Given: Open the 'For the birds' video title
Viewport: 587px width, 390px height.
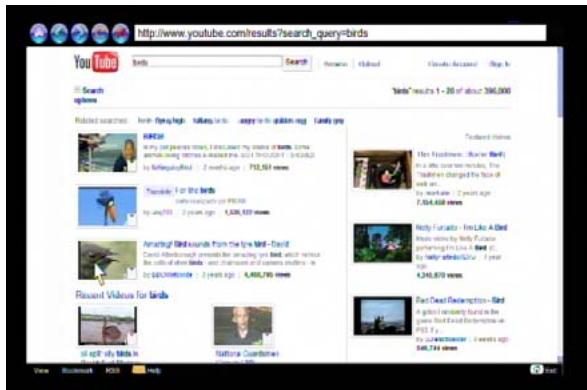Looking at the screenshot, I should [x=195, y=191].
